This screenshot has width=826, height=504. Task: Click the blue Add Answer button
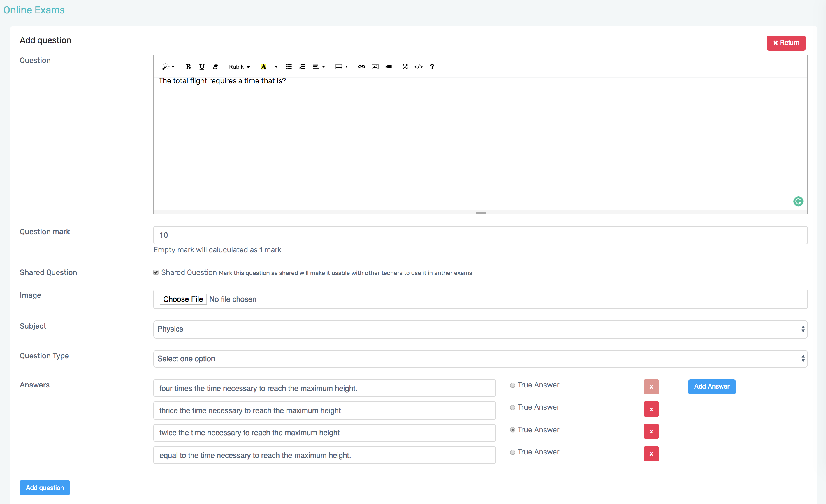(711, 386)
